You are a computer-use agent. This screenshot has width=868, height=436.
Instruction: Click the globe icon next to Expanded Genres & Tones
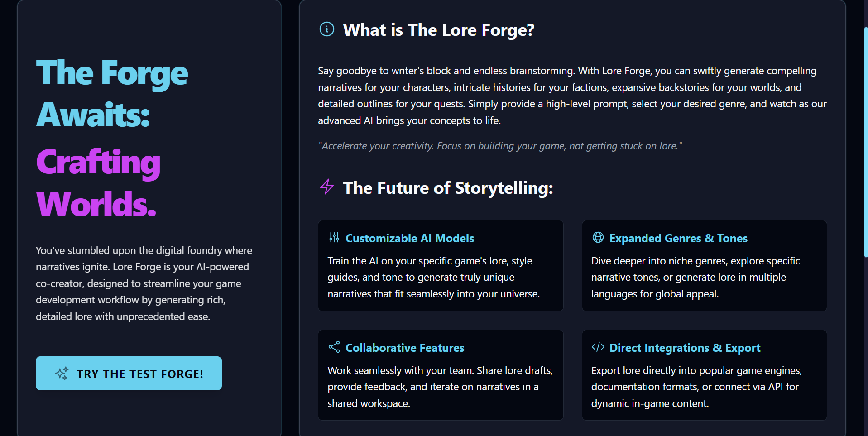pyautogui.click(x=598, y=238)
